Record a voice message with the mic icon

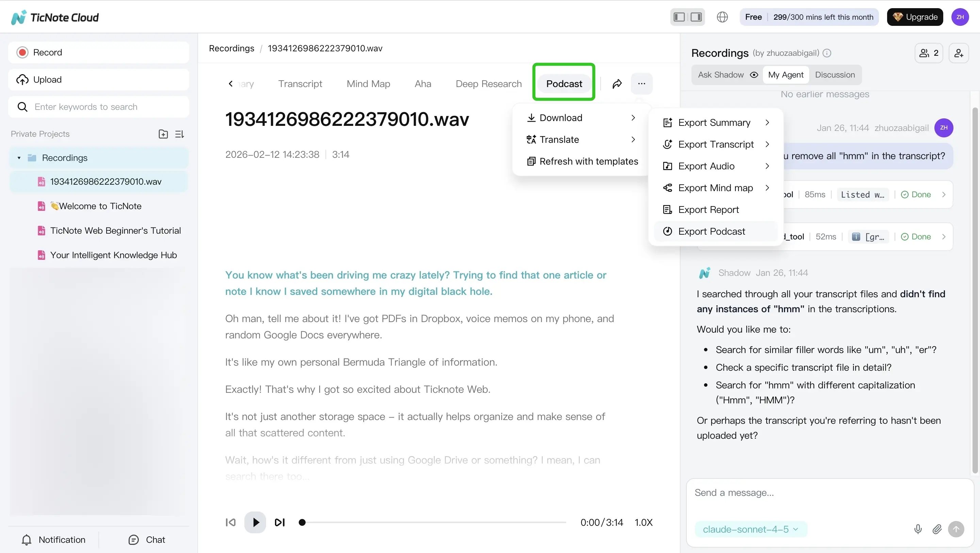pyautogui.click(x=918, y=529)
